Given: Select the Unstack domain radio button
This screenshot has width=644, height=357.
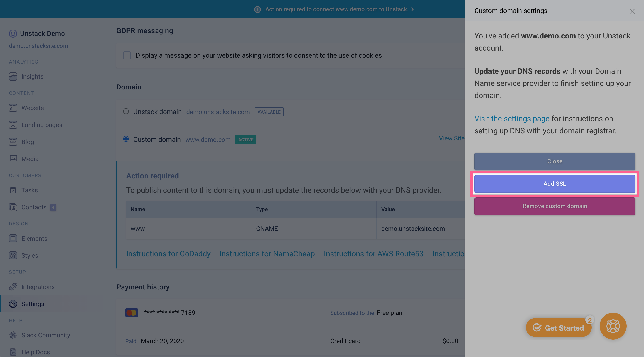Looking at the screenshot, I should coord(126,111).
